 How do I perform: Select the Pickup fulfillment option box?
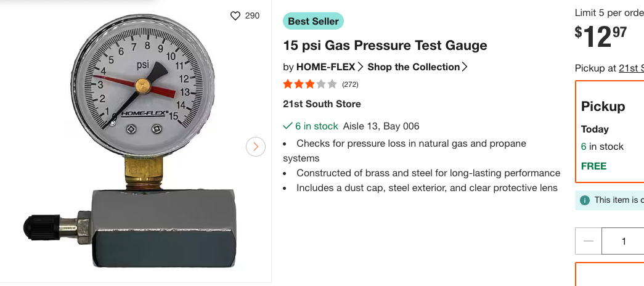(609, 131)
